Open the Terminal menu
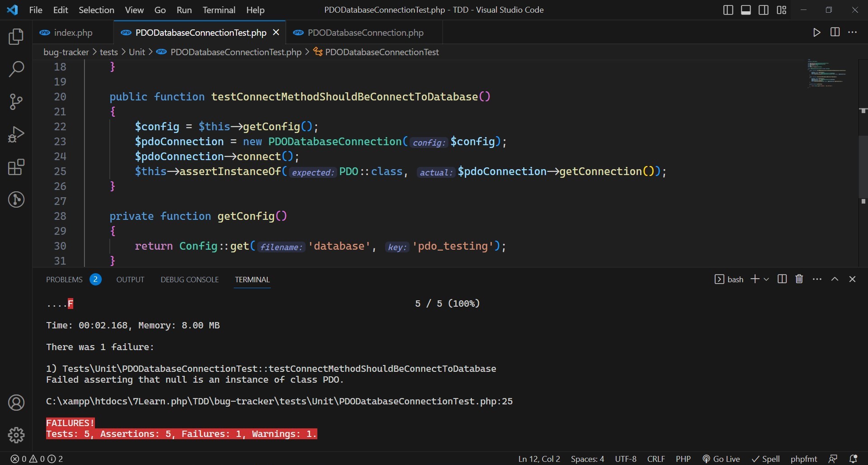 point(219,10)
